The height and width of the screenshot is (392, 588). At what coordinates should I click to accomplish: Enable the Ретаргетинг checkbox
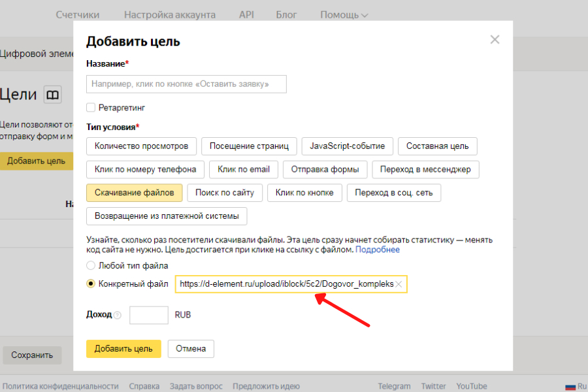[91, 107]
